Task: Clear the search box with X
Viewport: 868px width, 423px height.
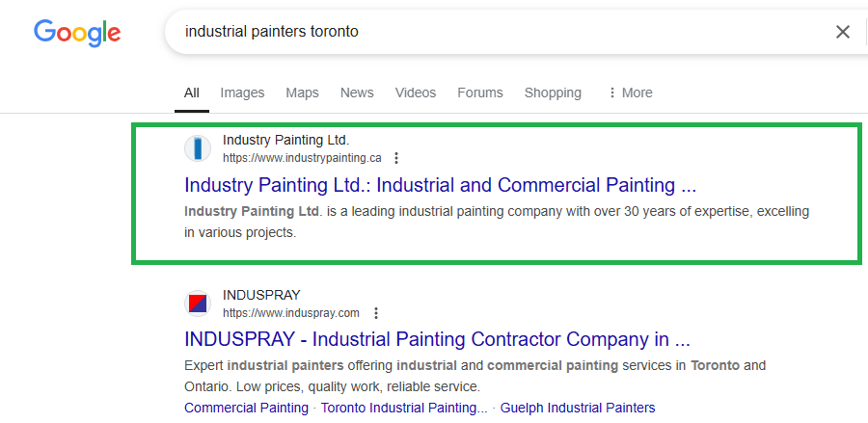Action: click(x=843, y=32)
